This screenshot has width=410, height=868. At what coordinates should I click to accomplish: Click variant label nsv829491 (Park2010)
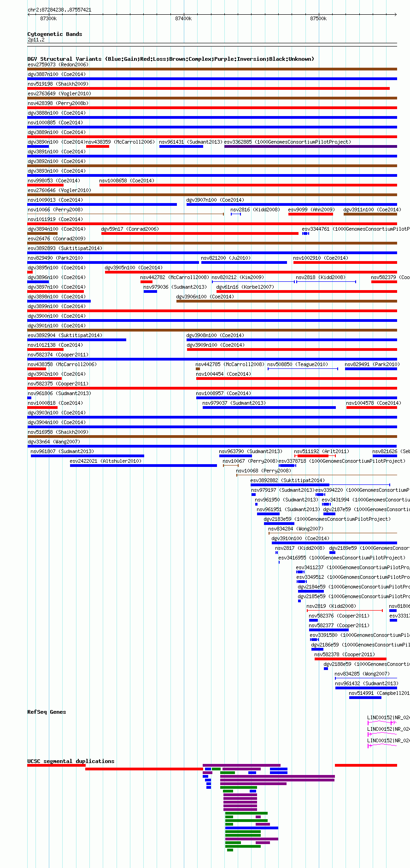(372, 364)
